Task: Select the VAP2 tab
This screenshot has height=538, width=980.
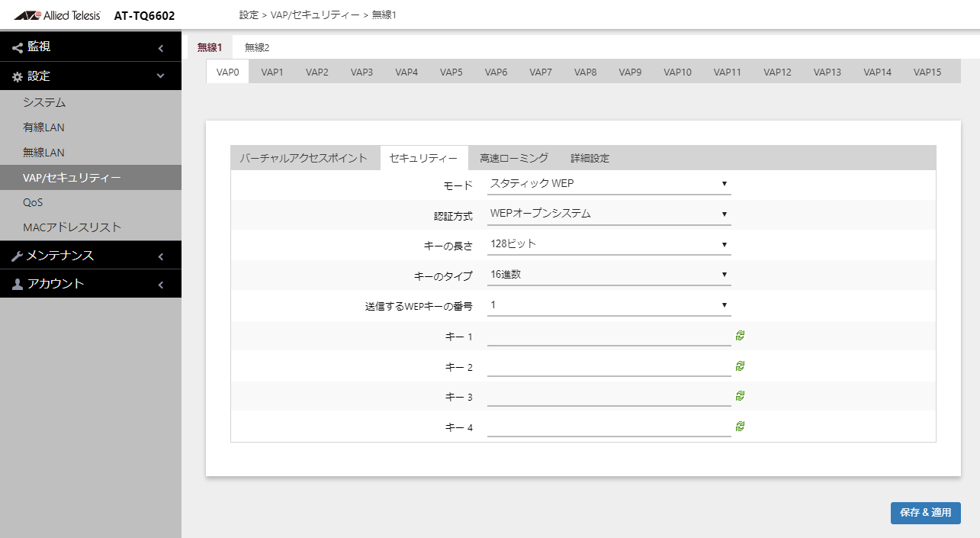Action: tap(317, 72)
